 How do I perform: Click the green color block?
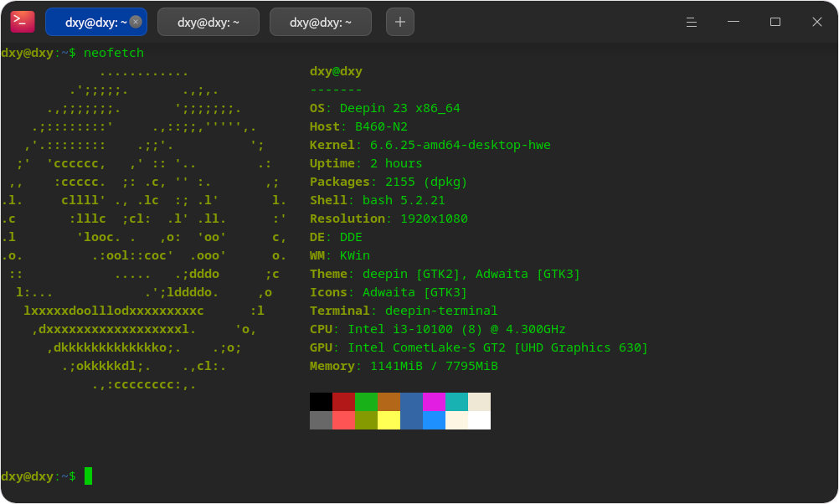tap(366, 402)
